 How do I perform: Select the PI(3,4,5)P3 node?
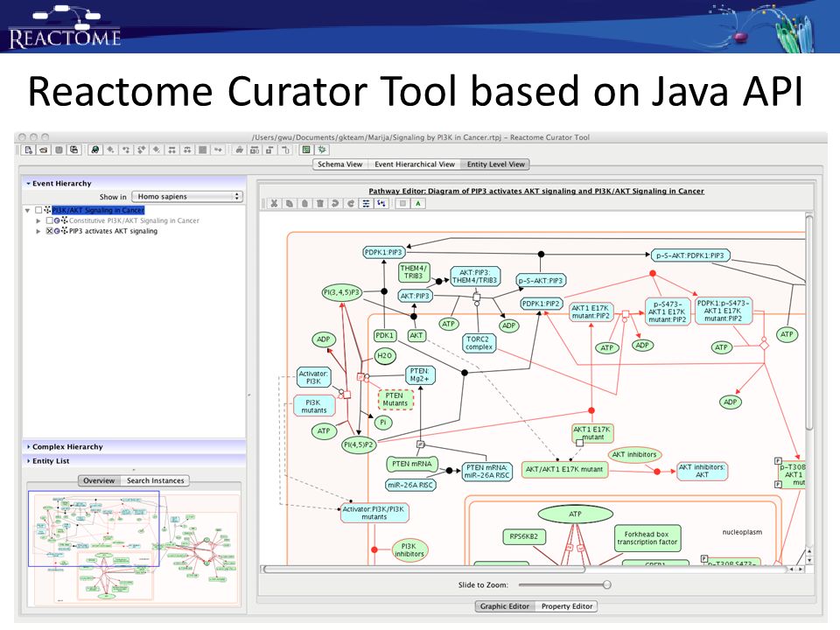coord(342,292)
